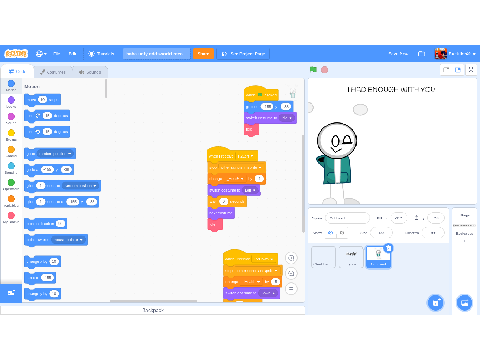The image size is (480, 360).
Task: Click the Choose a Backdrop button
Action: [x=464, y=303]
